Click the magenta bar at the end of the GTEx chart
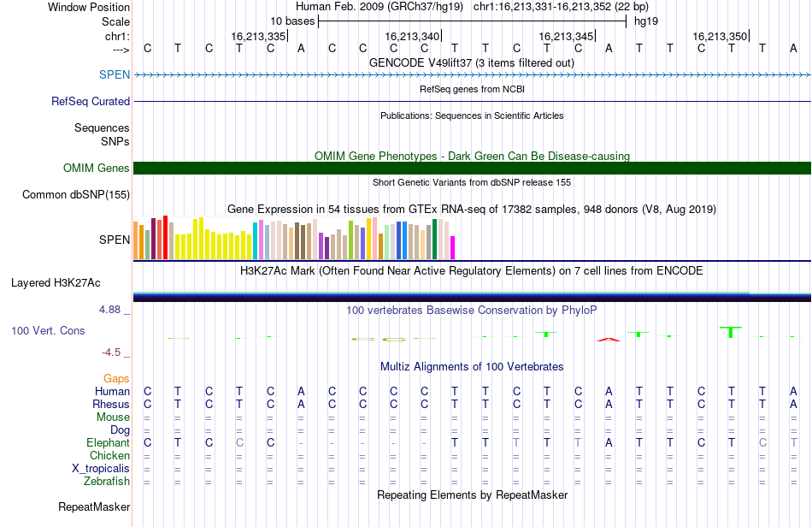 click(x=453, y=248)
